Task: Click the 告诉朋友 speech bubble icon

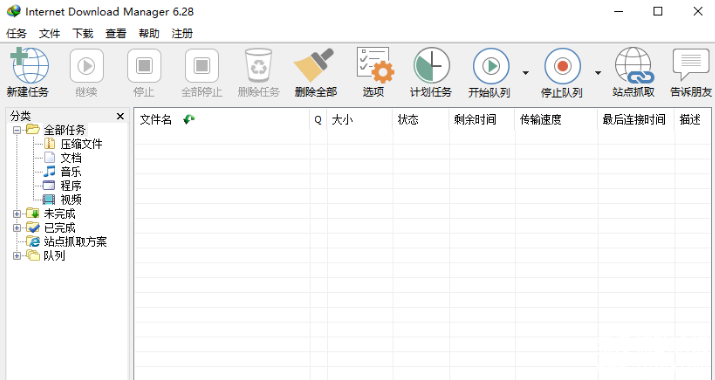Action: click(x=691, y=65)
